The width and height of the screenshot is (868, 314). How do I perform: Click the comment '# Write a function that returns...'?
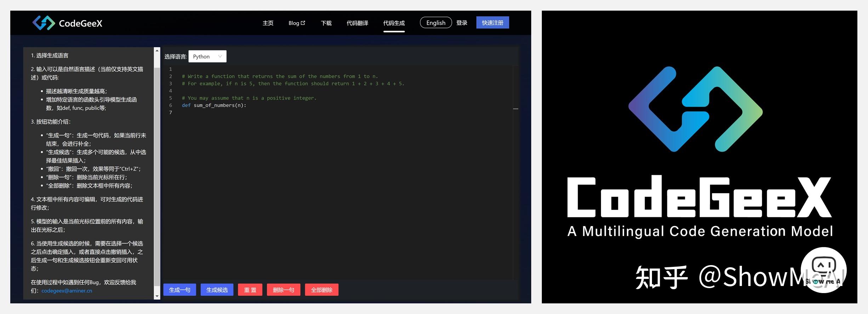click(x=280, y=76)
